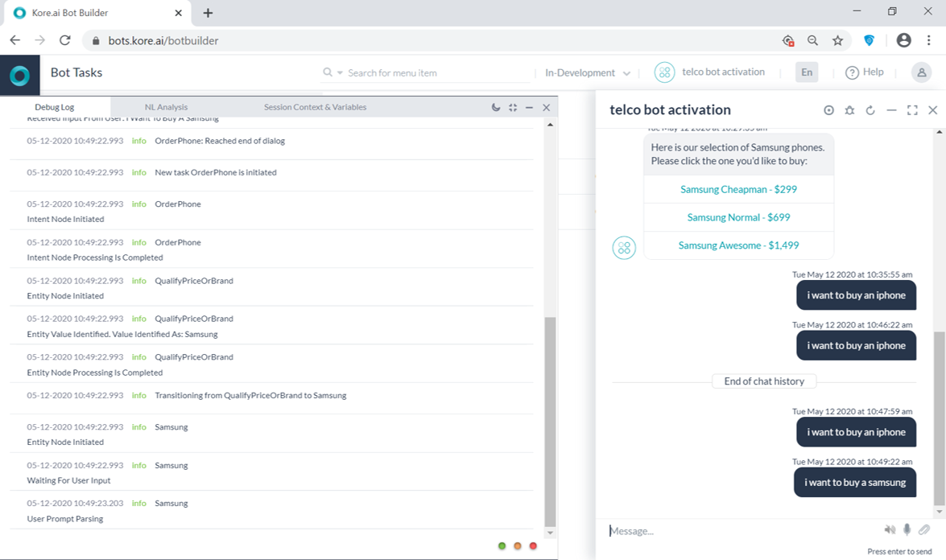946x560 pixels.
Task: Click the Kore.ai logo icon
Action: 20,76
